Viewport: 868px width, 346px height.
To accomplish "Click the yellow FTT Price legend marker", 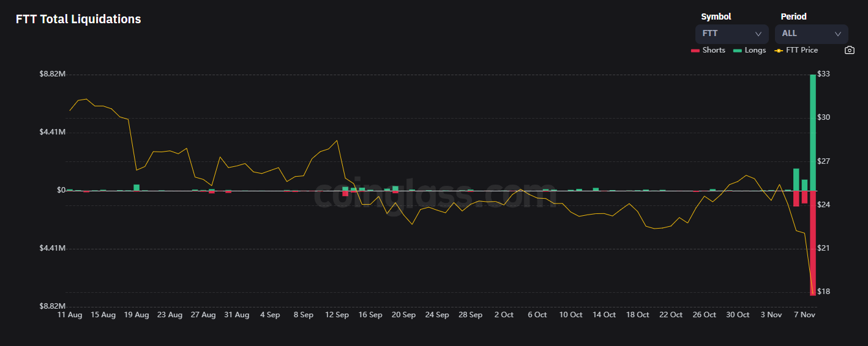I will coord(779,50).
